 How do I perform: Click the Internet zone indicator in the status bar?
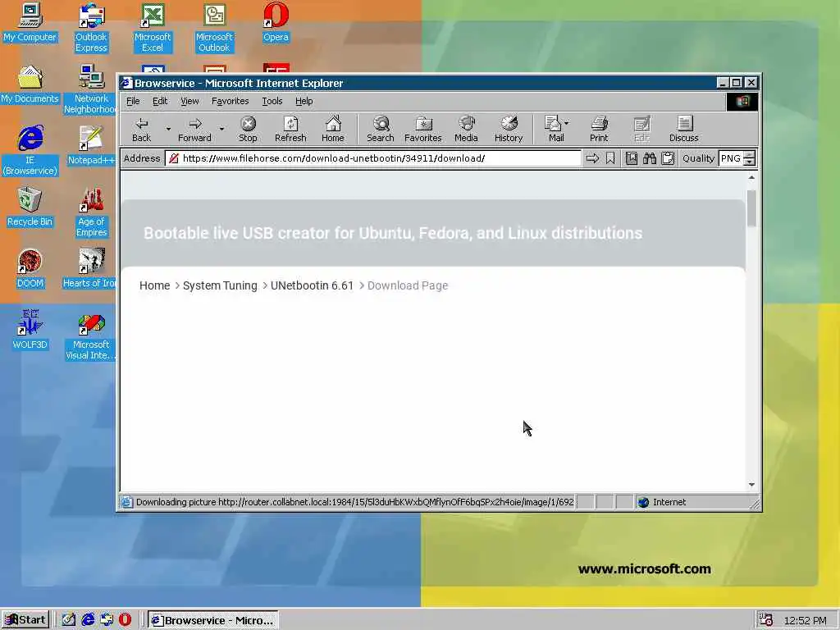pyautogui.click(x=662, y=502)
